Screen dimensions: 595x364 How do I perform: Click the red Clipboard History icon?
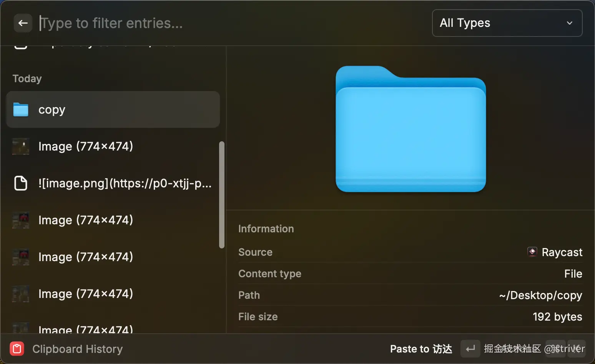(17, 349)
